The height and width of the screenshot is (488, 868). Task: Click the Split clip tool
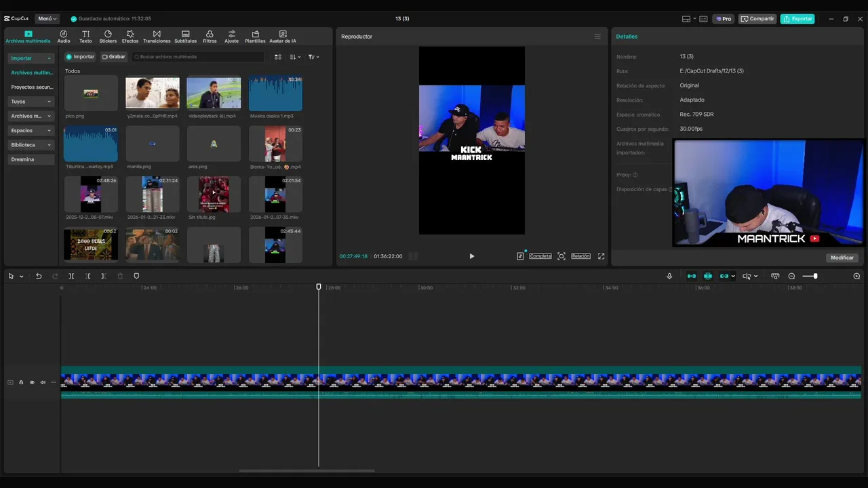(71, 276)
